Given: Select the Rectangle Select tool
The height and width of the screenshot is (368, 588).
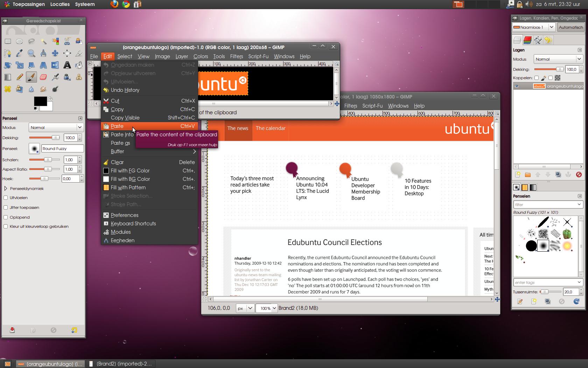Looking at the screenshot, I should click(8, 41).
